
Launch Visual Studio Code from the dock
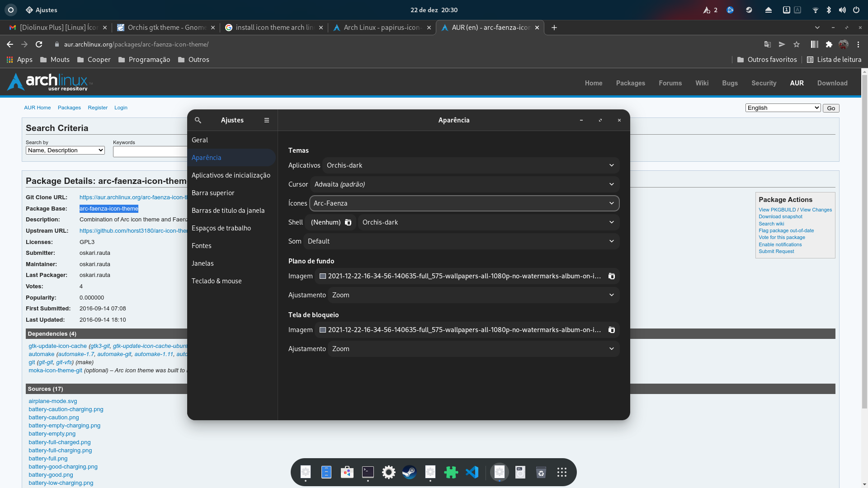coord(472,472)
